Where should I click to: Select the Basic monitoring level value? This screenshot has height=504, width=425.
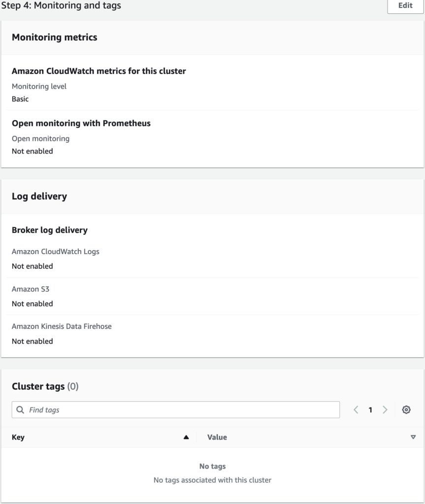tap(20, 99)
